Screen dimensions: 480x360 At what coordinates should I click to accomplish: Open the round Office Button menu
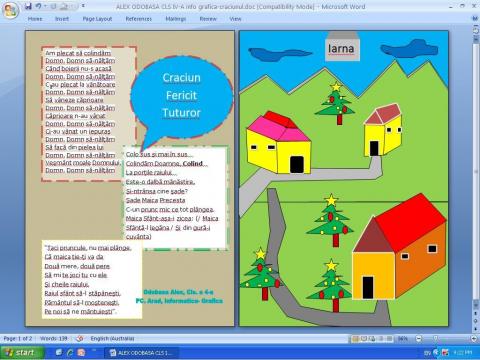(10, 11)
